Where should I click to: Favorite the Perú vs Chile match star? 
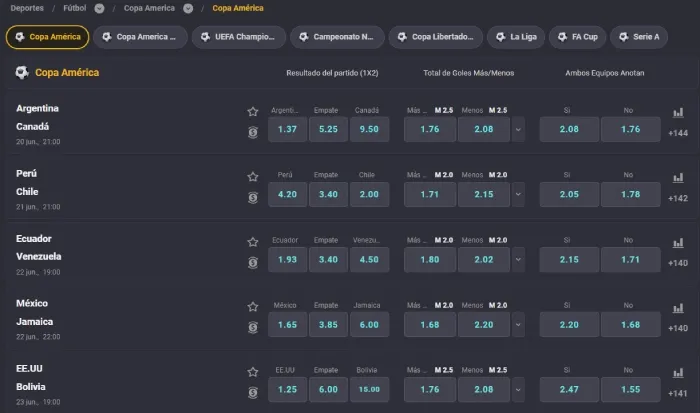[x=253, y=176]
